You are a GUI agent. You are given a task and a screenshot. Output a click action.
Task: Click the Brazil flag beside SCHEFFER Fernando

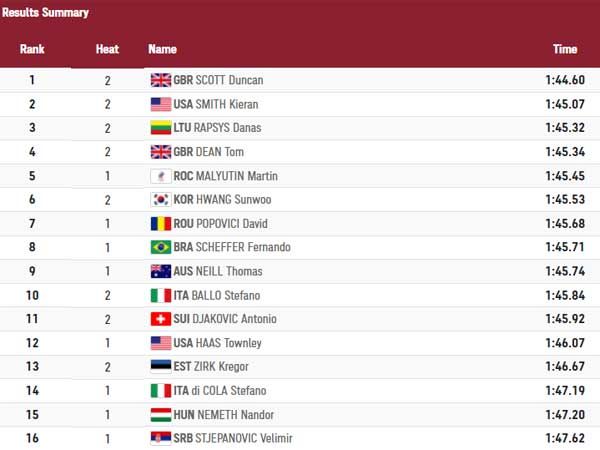coord(160,247)
